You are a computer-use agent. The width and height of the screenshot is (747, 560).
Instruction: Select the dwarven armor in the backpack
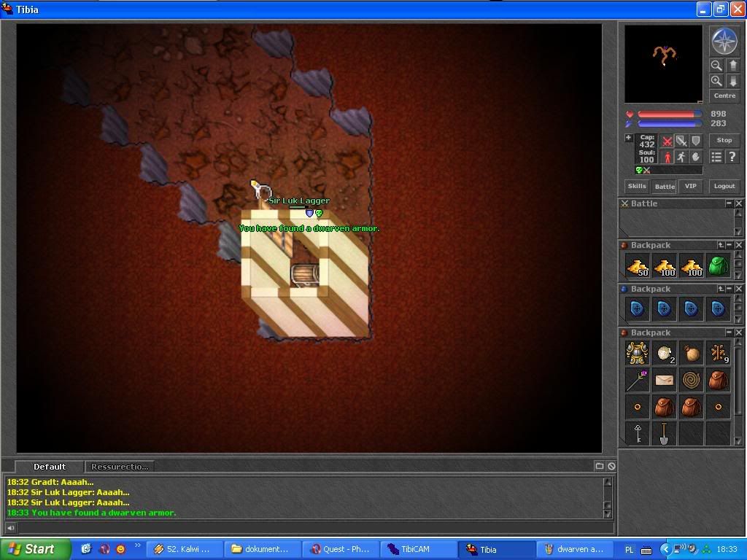click(637, 354)
